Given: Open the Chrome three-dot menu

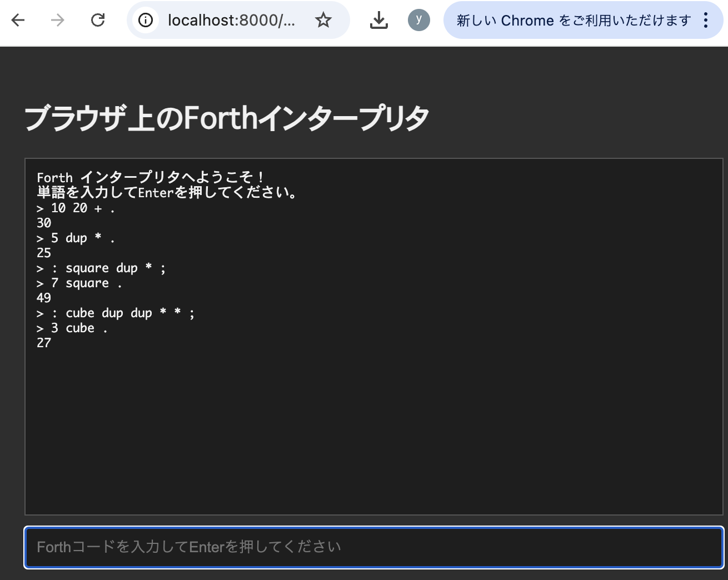Looking at the screenshot, I should click(x=706, y=21).
